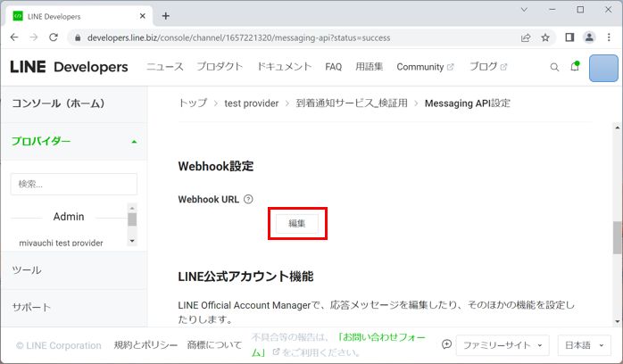The height and width of the screenshot is (364, 623).
Task: Open new browser tab with plus
Action: click(166, 16)
